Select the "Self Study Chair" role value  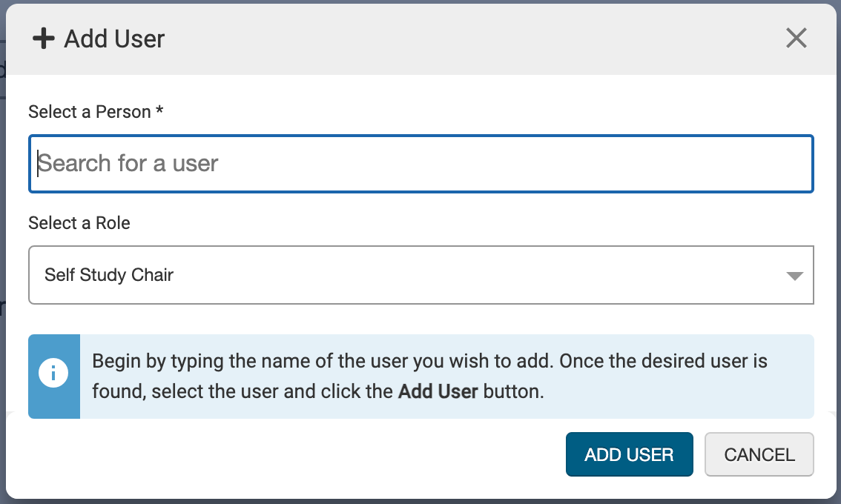[109, 275]
